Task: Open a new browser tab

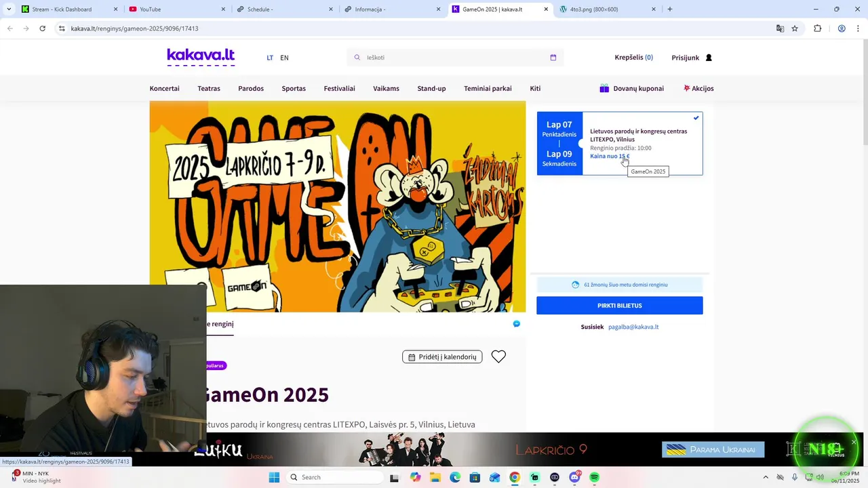Action: point(670,9)
